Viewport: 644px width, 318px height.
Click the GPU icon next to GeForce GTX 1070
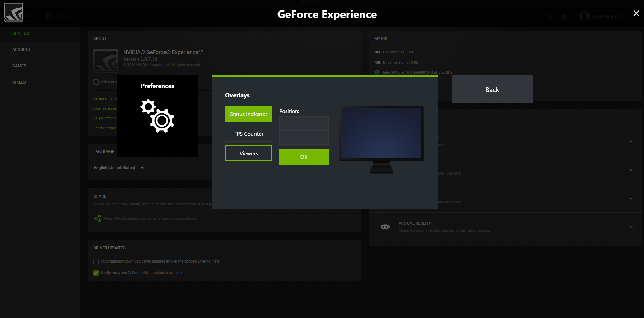[377, 52]
